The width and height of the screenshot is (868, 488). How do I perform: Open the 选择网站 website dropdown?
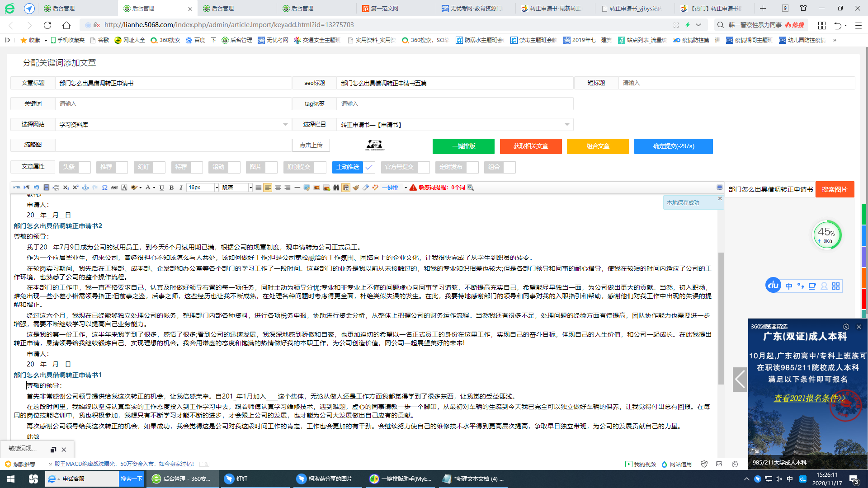(x=285, y=124)
